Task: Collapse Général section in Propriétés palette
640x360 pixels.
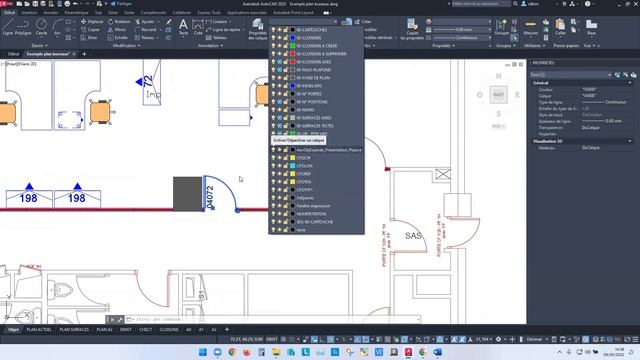Action: 630,83
